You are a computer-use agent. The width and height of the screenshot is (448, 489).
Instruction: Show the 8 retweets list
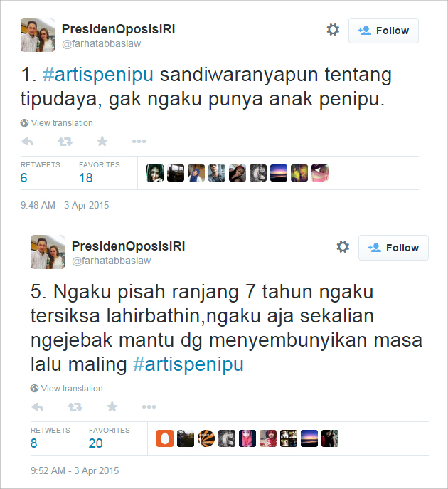(50, 438)
